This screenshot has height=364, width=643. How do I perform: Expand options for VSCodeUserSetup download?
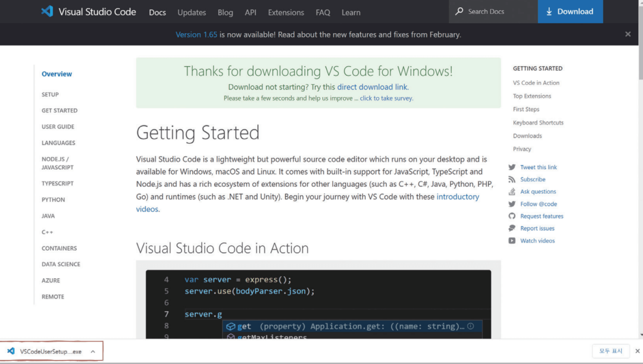93,351
